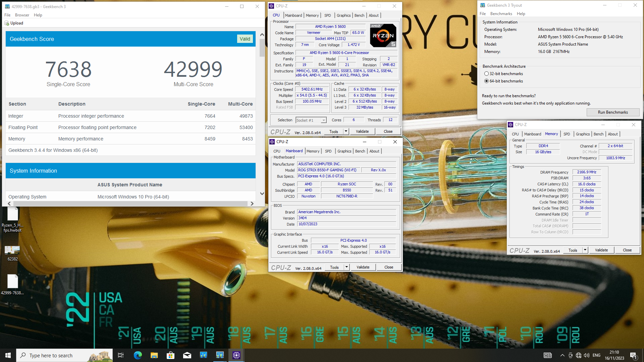Click Close button in top CPU-Z window
The height and width of the screenshot is (362, 644).
pyautogui.click(x=388, y=131)
